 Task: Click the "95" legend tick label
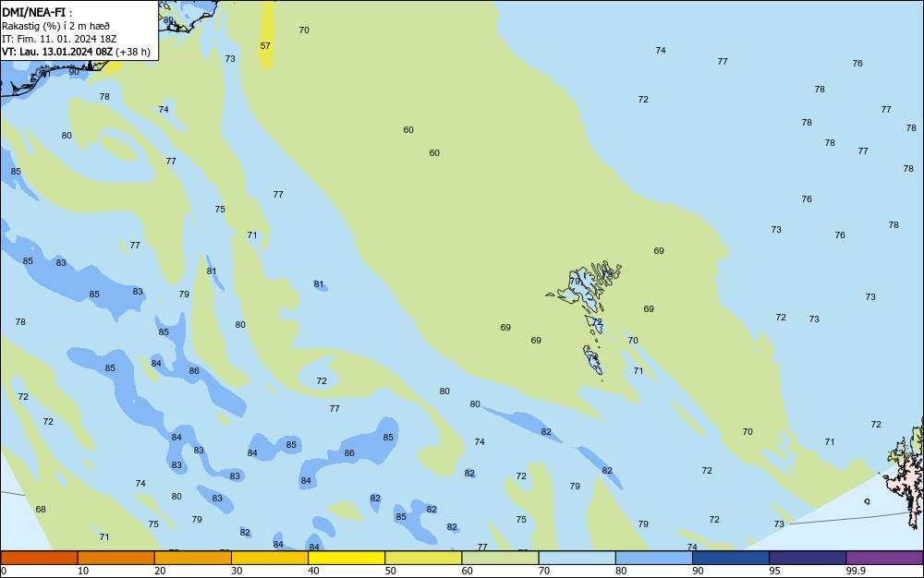click(774, 571)
